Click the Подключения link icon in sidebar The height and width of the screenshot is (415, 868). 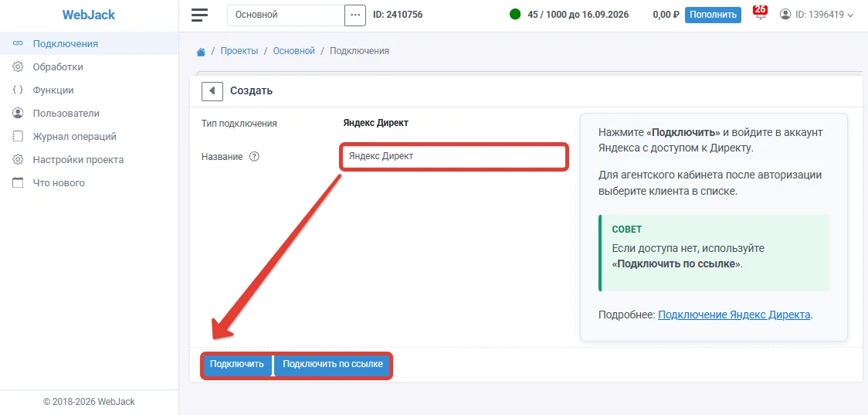[18, 44]
